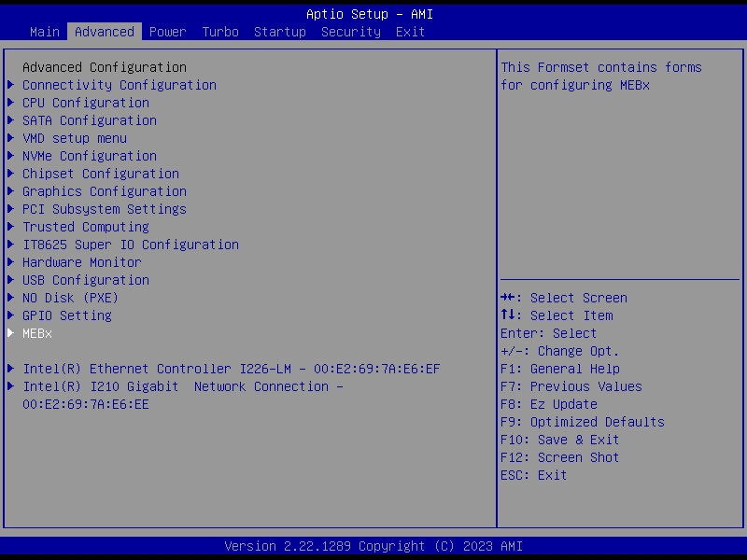The image size is (747, 560).
Task: Click the MAC address 00:E2:69:7A:E6:EE line
Action: 86,405
